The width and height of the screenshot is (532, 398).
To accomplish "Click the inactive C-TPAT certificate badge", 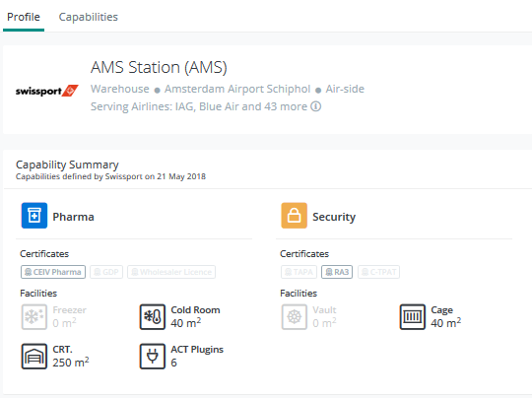I will 378,272.
